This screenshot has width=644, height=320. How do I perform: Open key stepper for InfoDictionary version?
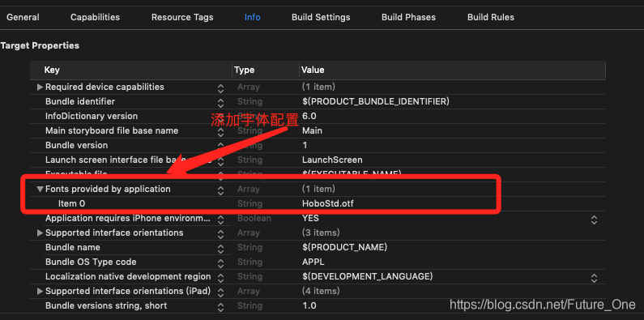[x=220, y=117]
